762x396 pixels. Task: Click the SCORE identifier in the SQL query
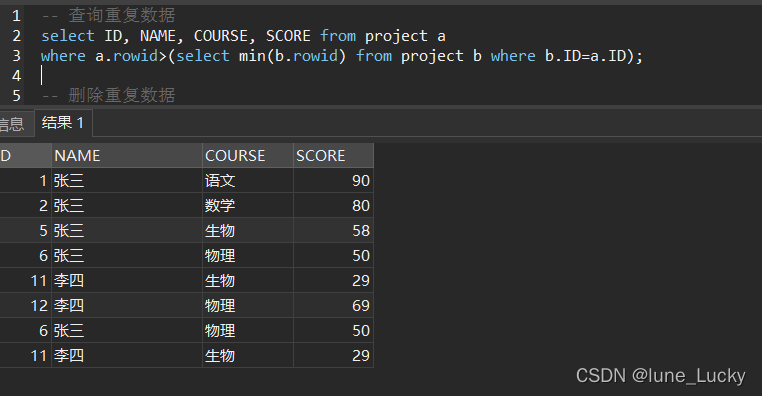(288, 36)
